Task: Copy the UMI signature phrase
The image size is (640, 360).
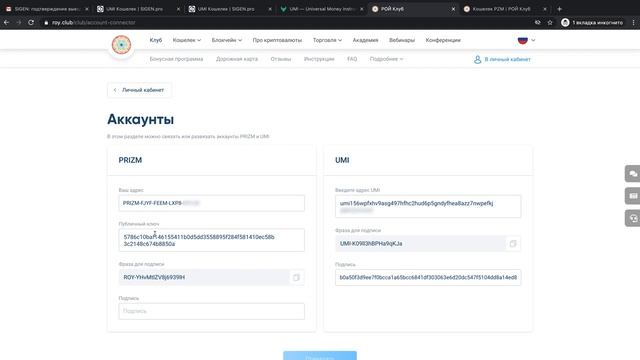Action: (513, 244)
